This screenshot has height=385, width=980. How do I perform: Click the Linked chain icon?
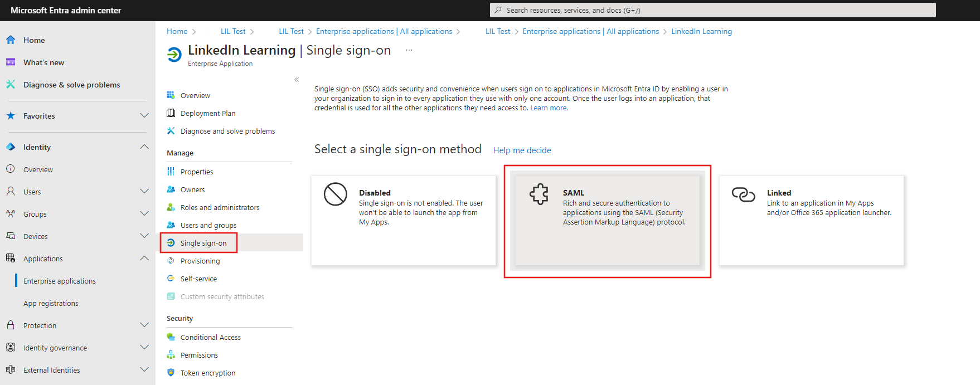(743, 194)
